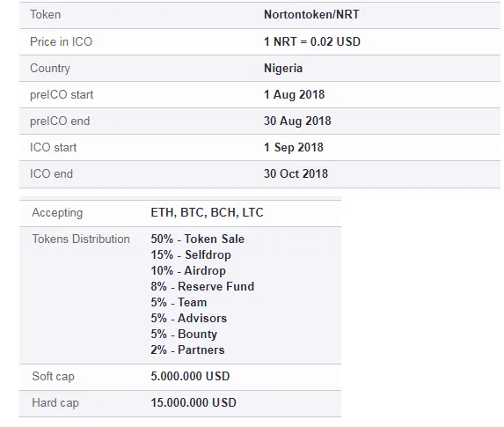Click the preICO end date 30 Aug 2018
Viewport: 504px width, 427px height.
click(x=297, y=121)
